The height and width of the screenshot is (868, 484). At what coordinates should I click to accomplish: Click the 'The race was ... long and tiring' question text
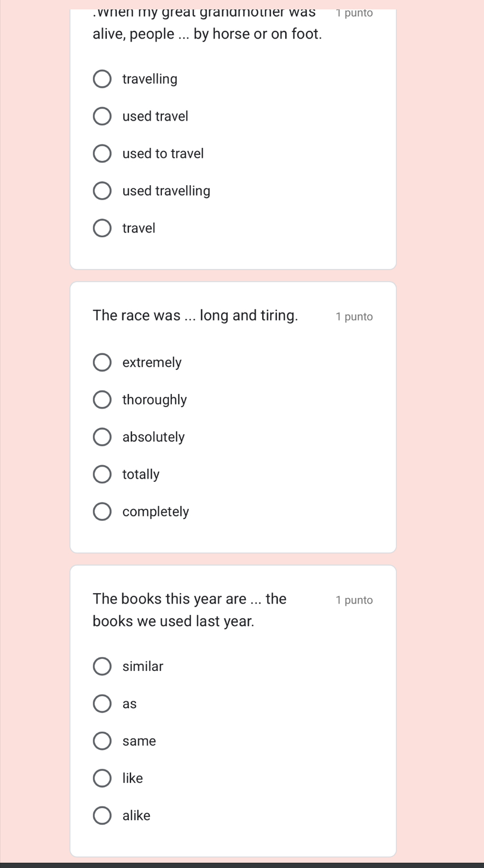point(195,316)
